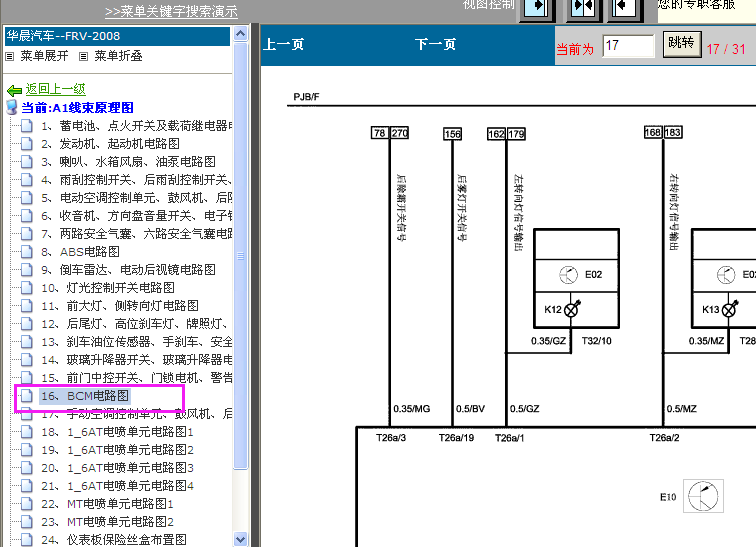This screenshot has width=756, height=547.
Task: Open 2、发动机、起动机电路图
Action: coord(110,144)
